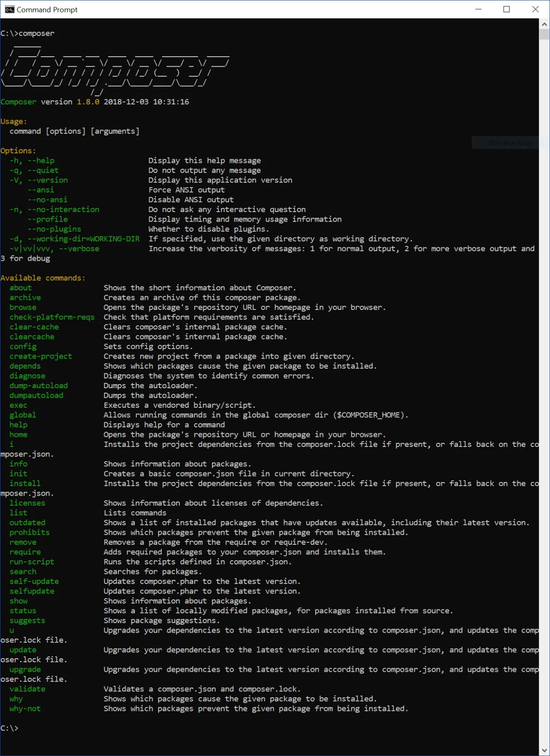Click the 'validate' command
550x756 pixels.
[x=27, y=689]
